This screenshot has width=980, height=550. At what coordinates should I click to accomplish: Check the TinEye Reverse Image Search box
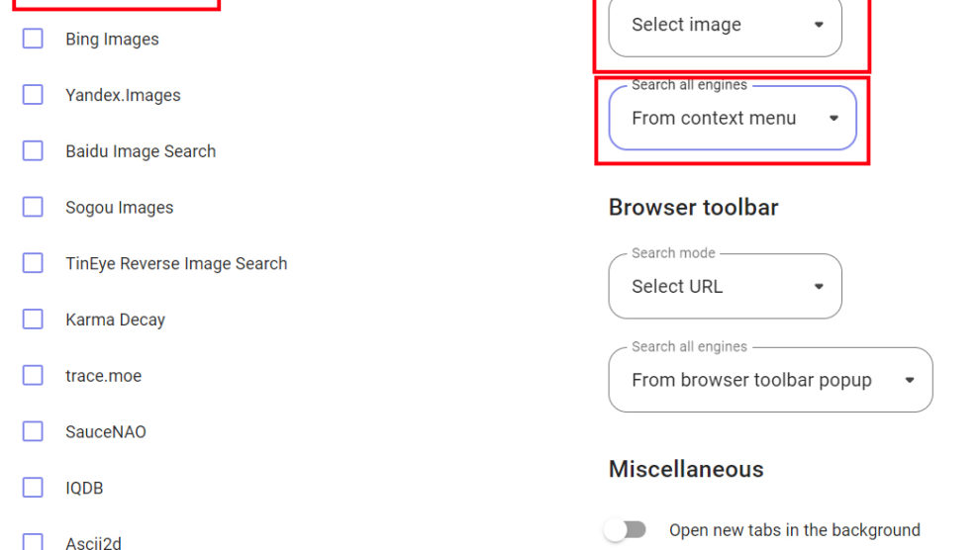coord(33,263)
